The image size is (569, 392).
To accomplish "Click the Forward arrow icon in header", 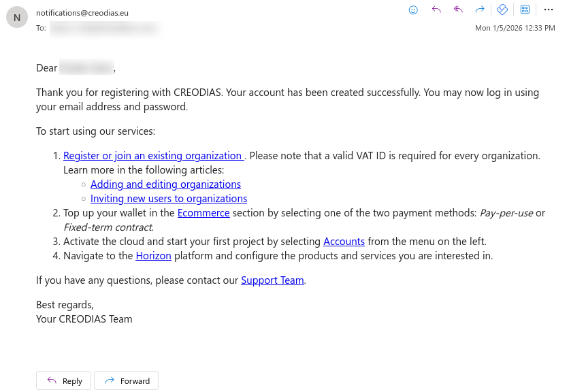I will click(x=480, y=10).
